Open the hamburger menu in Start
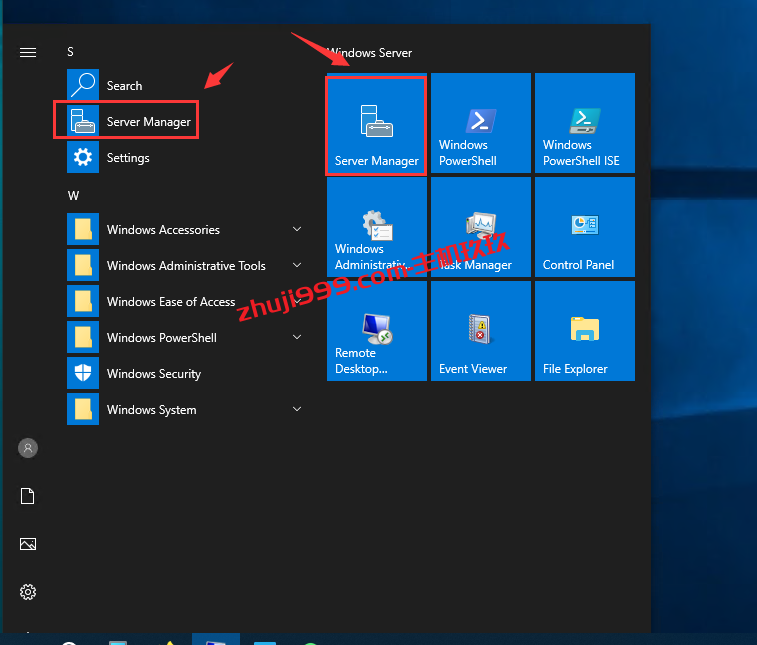757x645 pixels. pyautogui.click(x=28, y=52)
